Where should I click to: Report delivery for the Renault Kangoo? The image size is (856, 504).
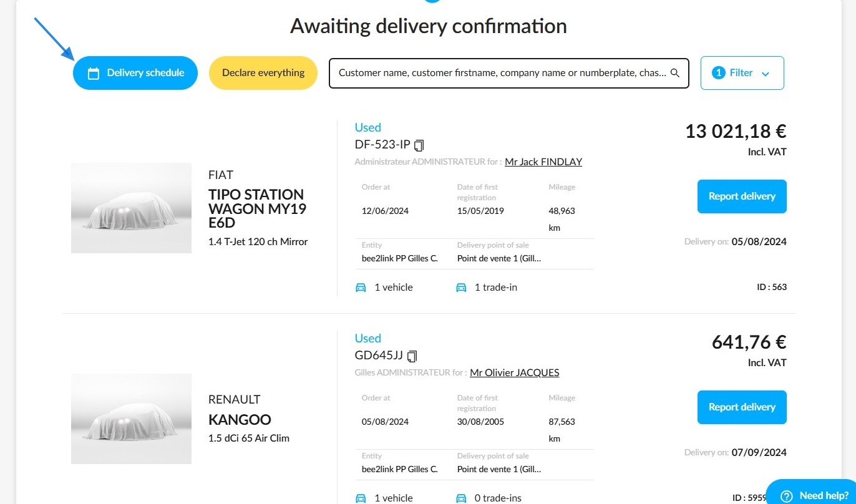(x=742, y=407)
